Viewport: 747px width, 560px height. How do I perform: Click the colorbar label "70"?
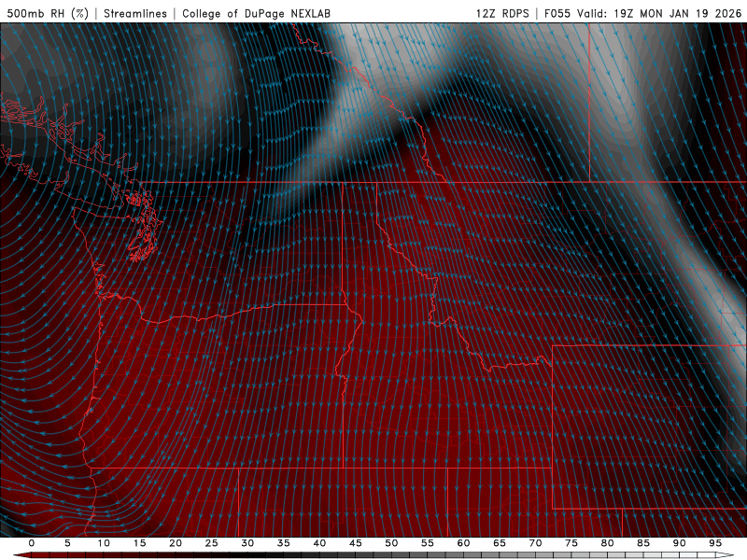tap(535, 543)
